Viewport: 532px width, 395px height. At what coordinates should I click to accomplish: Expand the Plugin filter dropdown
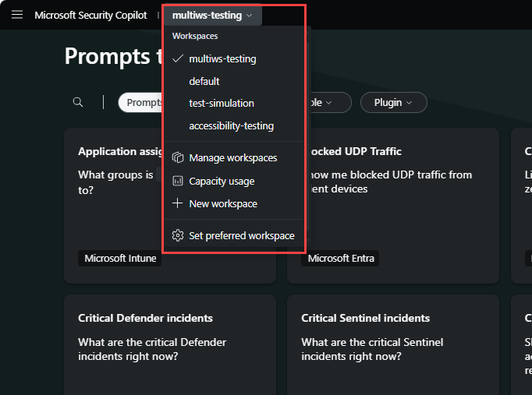394,102
